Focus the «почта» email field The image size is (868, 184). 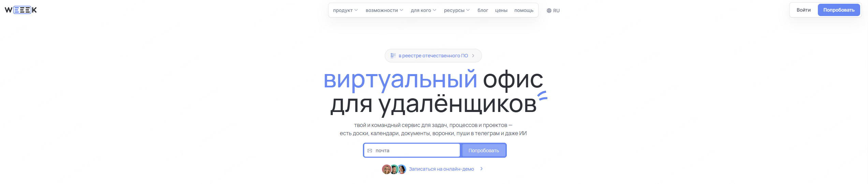click(x=412, y=151)
